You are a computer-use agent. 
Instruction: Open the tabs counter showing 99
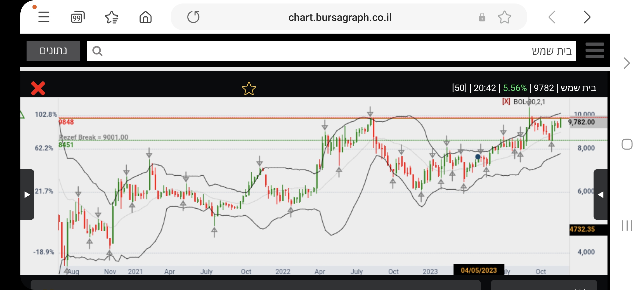click(x=78, y=17)
